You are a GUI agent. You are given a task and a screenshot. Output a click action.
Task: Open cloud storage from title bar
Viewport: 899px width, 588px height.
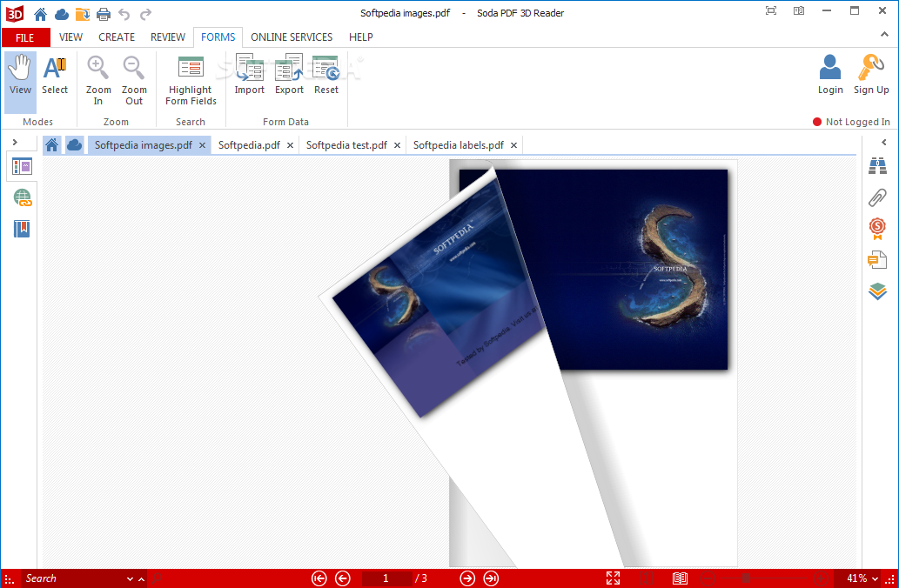61,14
